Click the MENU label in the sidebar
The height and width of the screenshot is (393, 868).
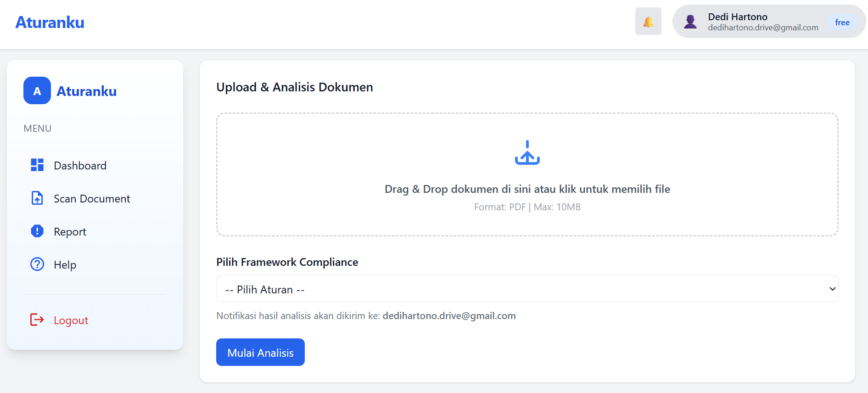[38, 129]
